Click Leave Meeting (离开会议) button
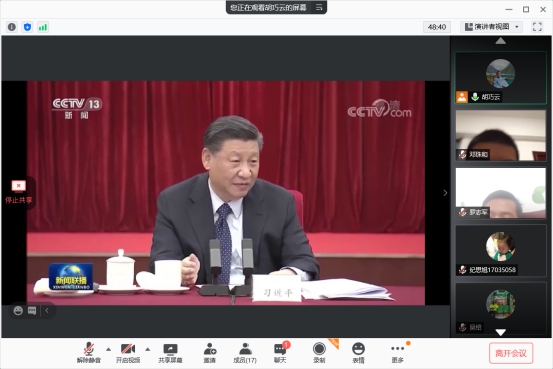 (511, 353)
